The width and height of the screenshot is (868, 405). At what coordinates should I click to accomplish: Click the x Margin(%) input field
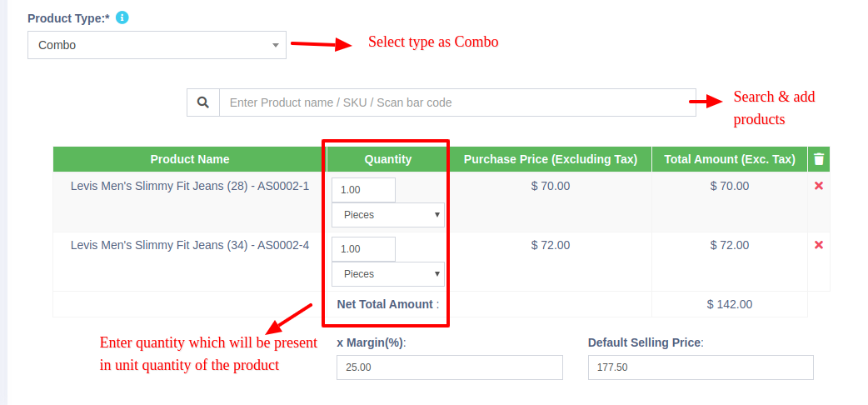pyautogui.click(x=449, y=367)
